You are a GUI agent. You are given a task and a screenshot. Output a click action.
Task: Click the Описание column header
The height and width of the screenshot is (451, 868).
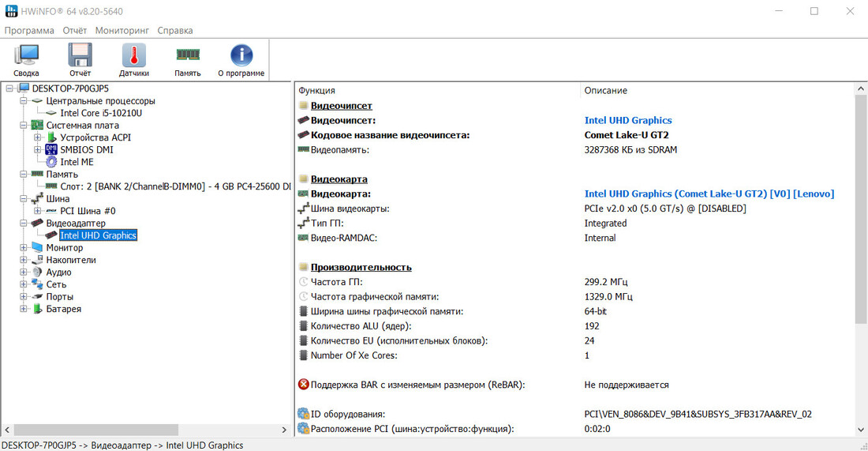point(717,90)
